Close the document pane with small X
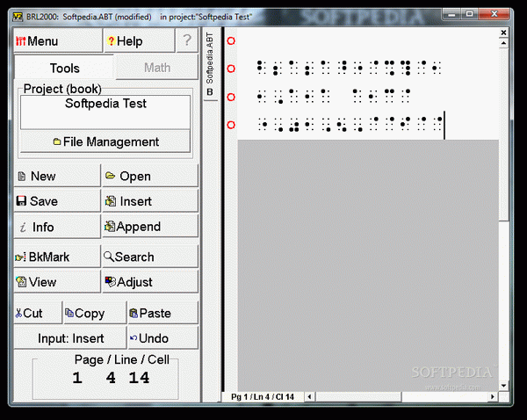The image size is (527, 420). click(x=503, y=33)
